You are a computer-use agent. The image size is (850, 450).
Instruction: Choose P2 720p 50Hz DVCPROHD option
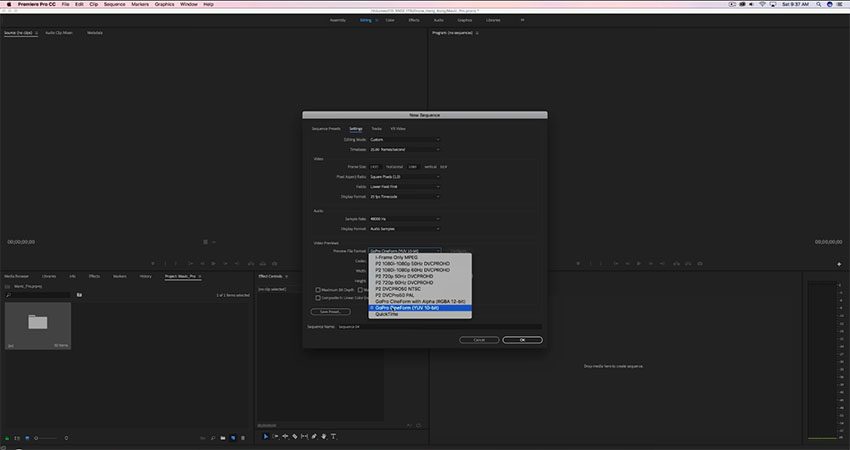click(420, 277)
